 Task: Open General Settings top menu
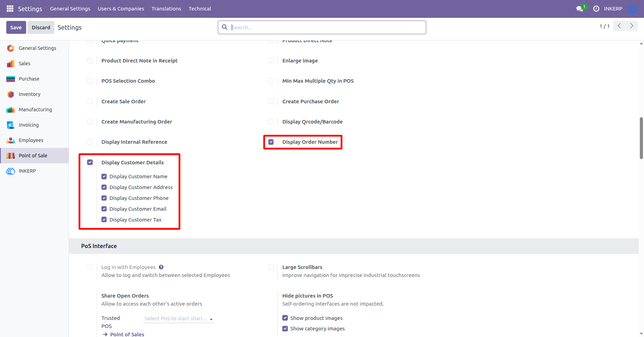pyautogui.click(x=70, y=9)
